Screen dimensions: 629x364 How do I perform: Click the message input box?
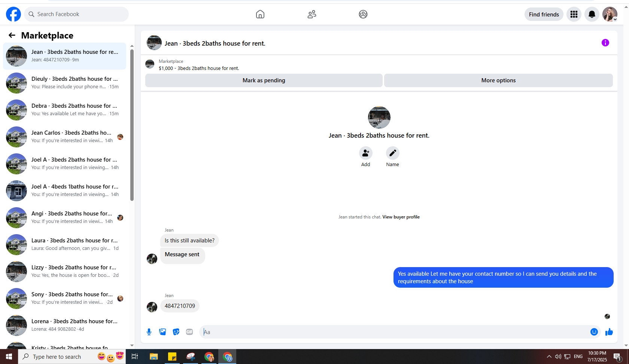pyautogui.click(x=394, y=332)
